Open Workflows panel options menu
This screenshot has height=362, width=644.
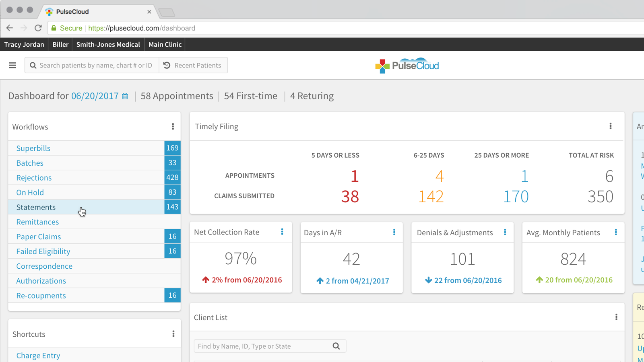tap(173, 127)
